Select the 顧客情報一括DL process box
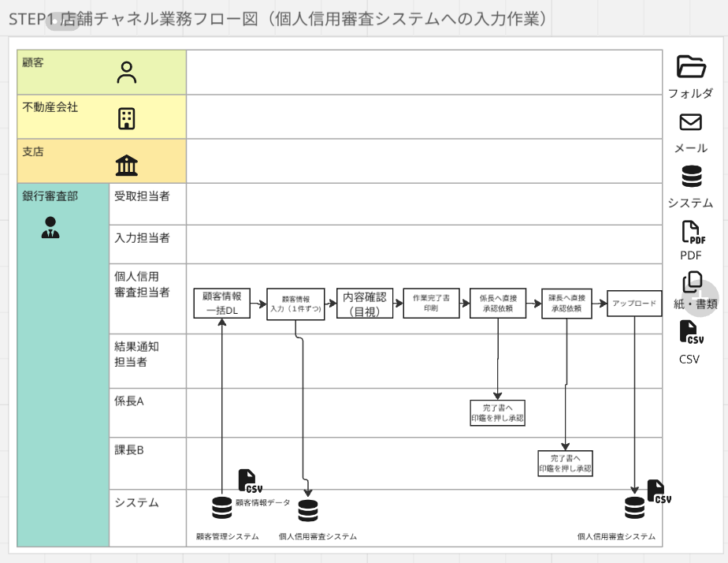728x563 pixels. pos(222,303)
